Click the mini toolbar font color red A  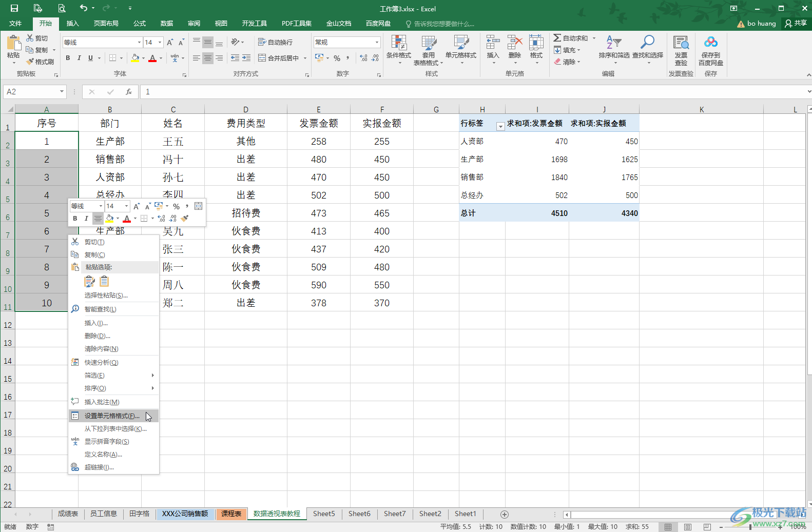(127, 219)
